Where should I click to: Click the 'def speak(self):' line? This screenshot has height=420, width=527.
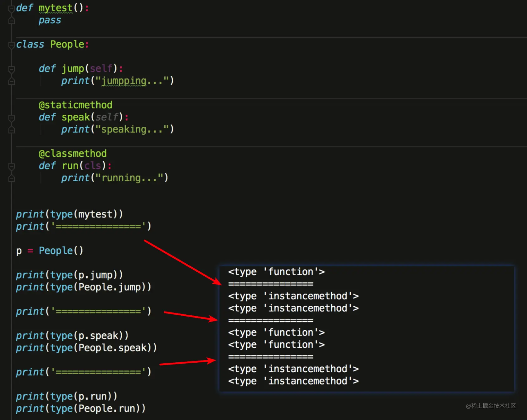tap(84, 117)
